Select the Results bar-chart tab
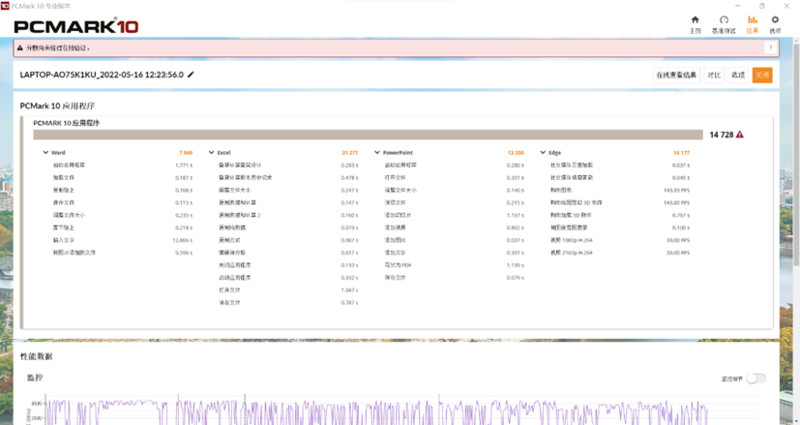Viewport: 800px width, 425px height. pos(752,24)
